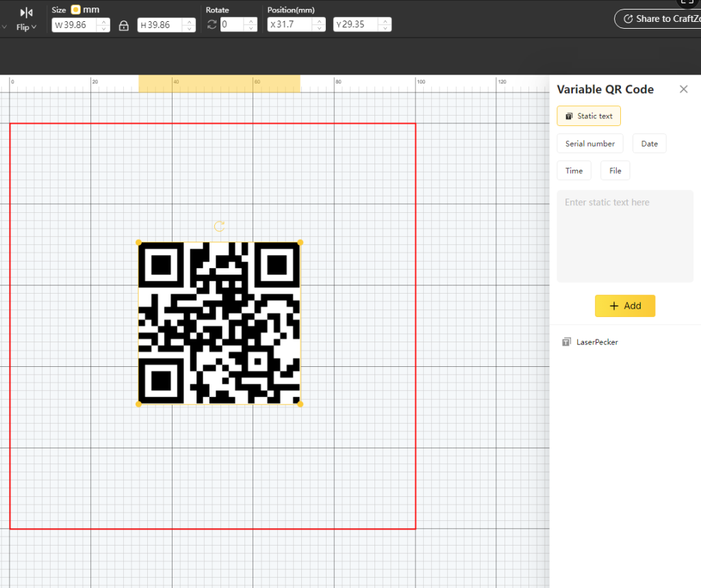Increase rotation with up stepper arrow
Viewport: 701px width, 588px height.
click(251, 21)
